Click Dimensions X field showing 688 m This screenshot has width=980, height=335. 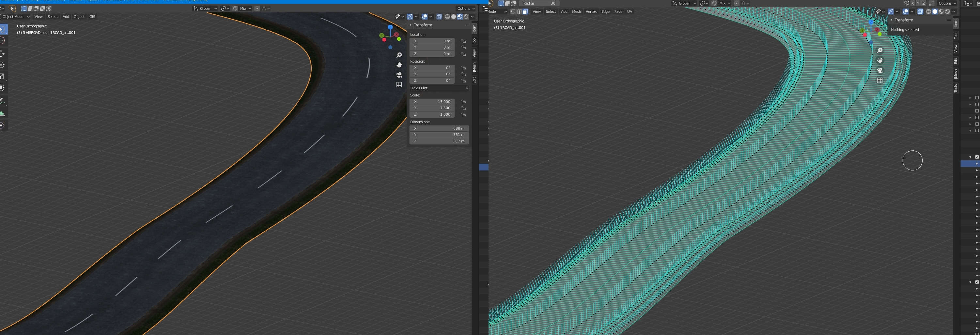pyautogui.click(x=439, y=128)
